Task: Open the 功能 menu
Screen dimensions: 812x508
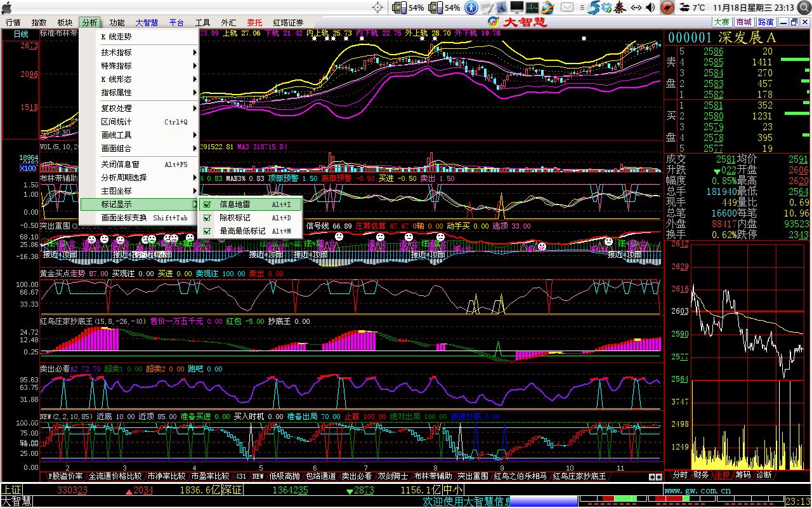Action: click(x=117, y=23)
